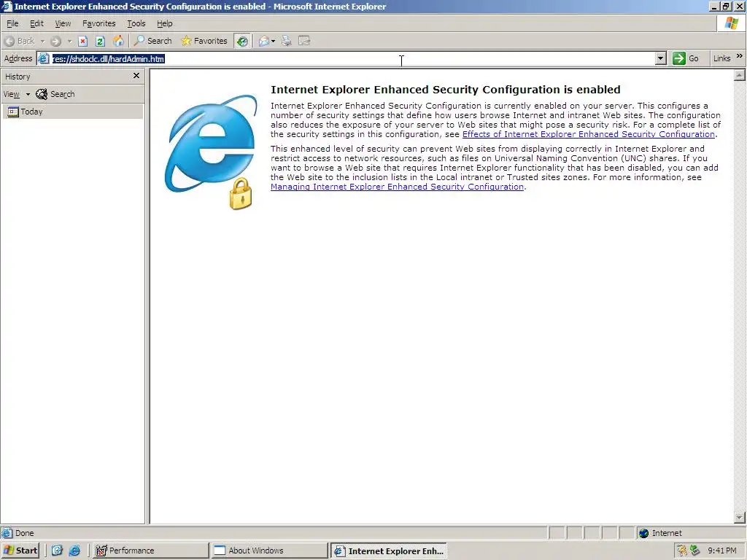747x560 pixels.
Task: Click the Home icon in toolbar
Action: click(118, 41)
